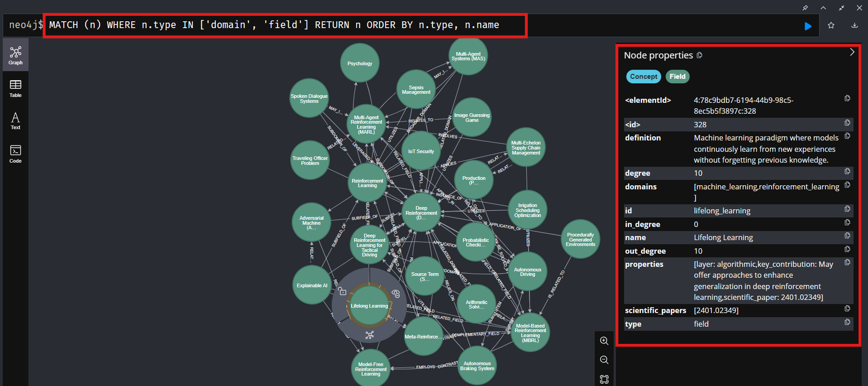Zoom in on the graph
This screenshot has height=386, width=868.
coord(604,341)
